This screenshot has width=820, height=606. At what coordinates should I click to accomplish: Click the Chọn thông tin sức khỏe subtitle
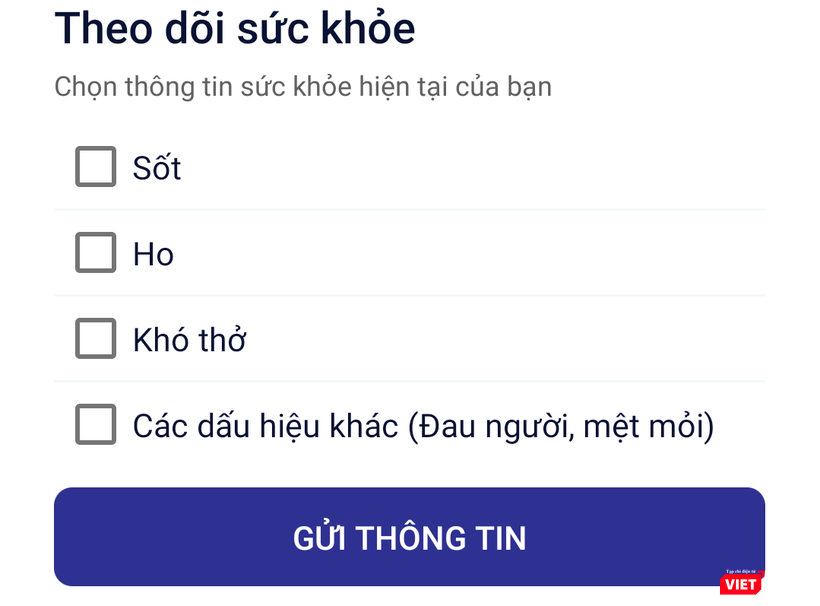(302, 87)
